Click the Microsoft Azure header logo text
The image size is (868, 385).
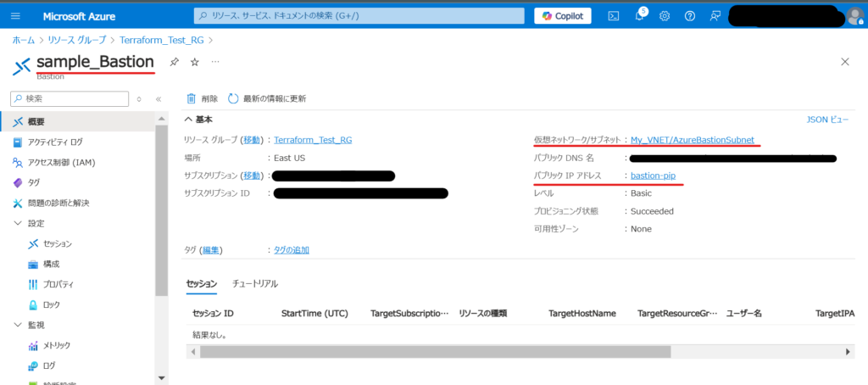point(79,16)
